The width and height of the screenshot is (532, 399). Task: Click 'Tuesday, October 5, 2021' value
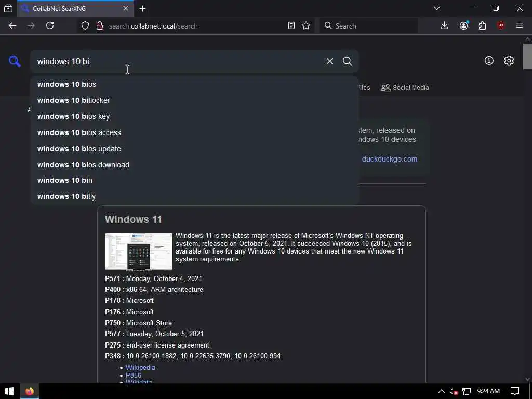click(x=165, y=334)
